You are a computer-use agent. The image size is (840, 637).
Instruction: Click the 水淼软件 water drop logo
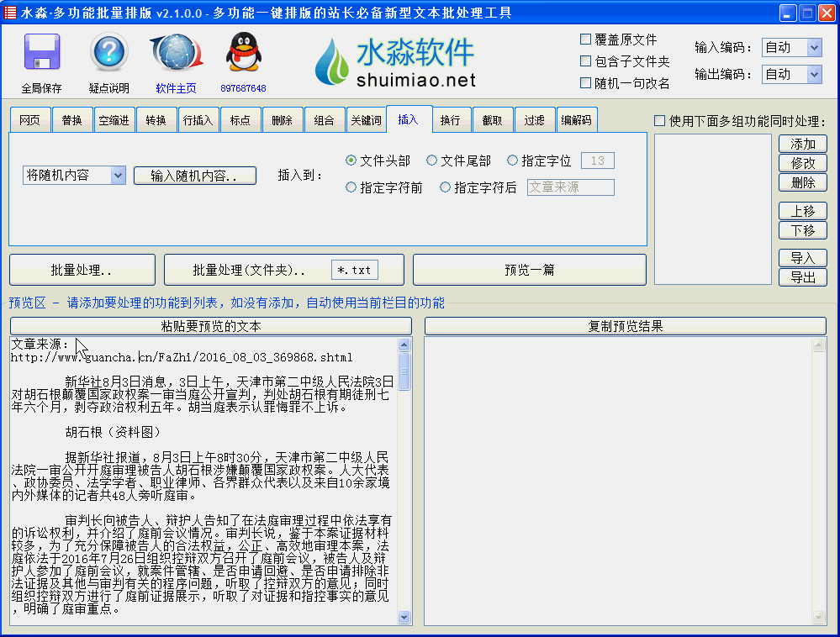(335, 64)
